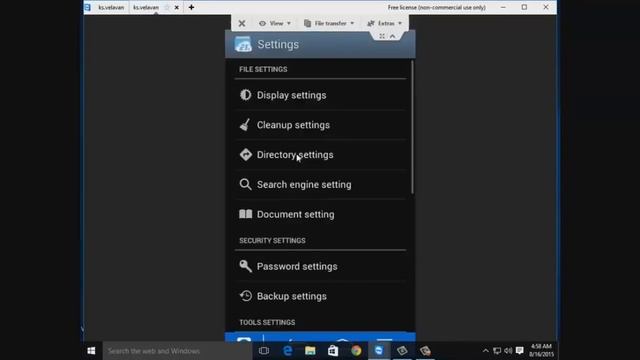Click the Password settings key icon
Viewport: 640px width, 360px height.
point(245,266)
